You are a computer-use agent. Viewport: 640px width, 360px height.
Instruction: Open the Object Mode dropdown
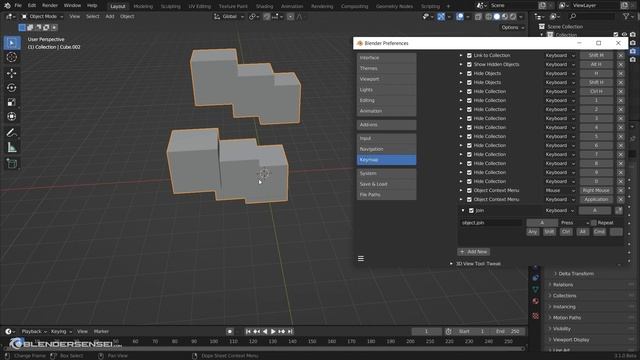[42, 17]
